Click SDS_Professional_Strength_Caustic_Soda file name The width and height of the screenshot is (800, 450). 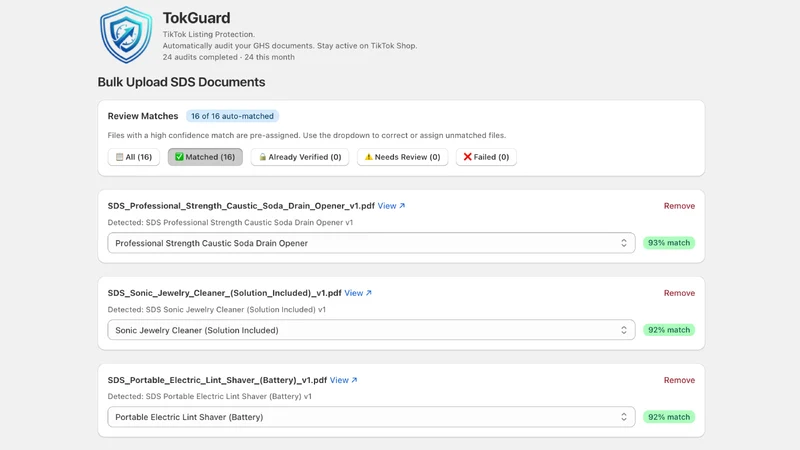[241, 206]
